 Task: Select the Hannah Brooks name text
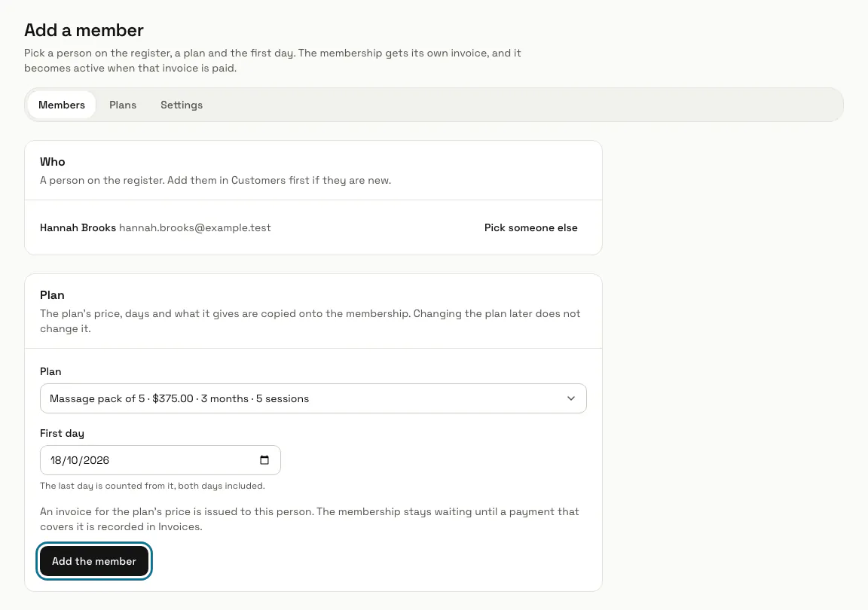tap(78, 227)
